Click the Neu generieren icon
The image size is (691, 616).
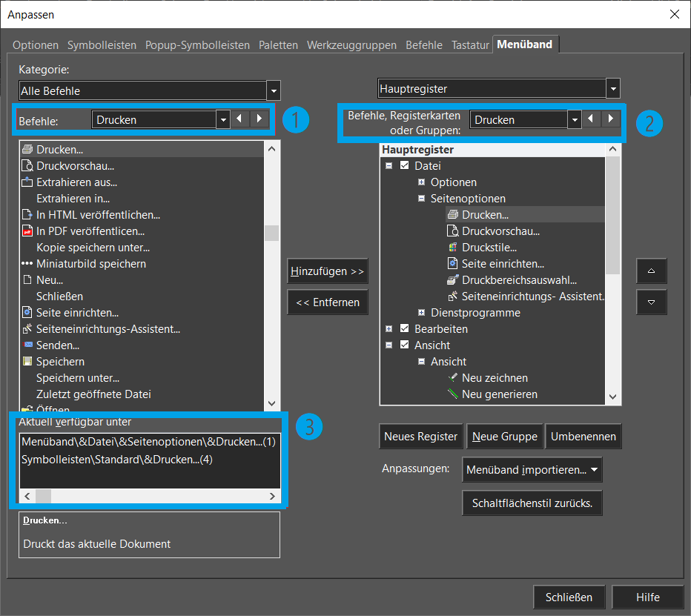click(x=452, y=394)
